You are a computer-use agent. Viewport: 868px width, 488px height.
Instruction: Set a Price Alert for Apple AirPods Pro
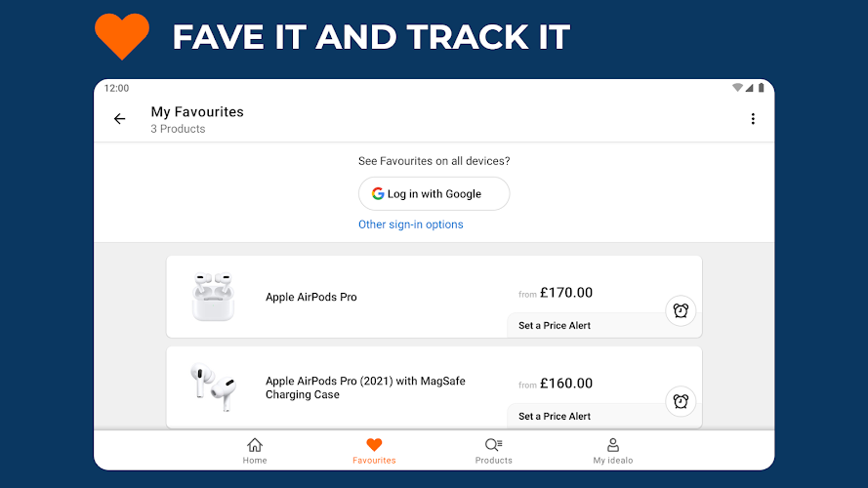pos(555,325)
